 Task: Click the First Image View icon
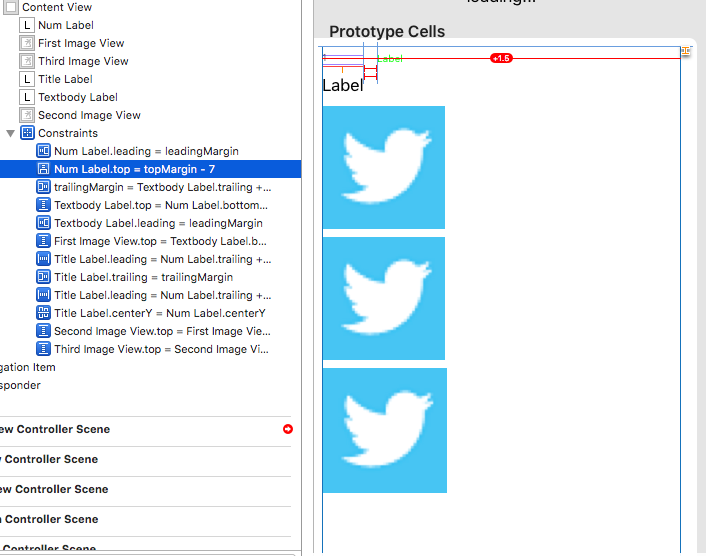27,43
